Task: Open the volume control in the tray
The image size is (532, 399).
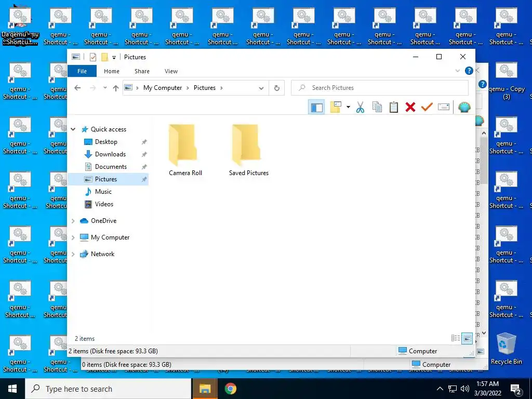Action: tap(465, 389)
